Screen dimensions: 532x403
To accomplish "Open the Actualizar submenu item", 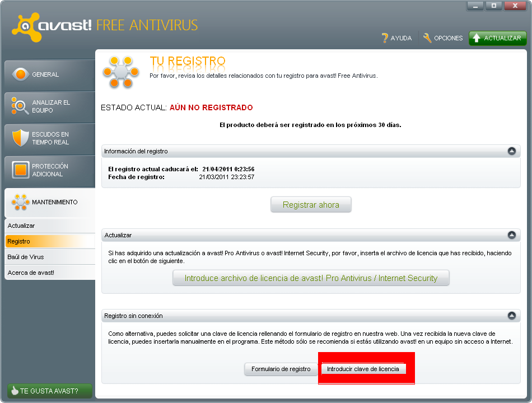I will click(50, 226).
